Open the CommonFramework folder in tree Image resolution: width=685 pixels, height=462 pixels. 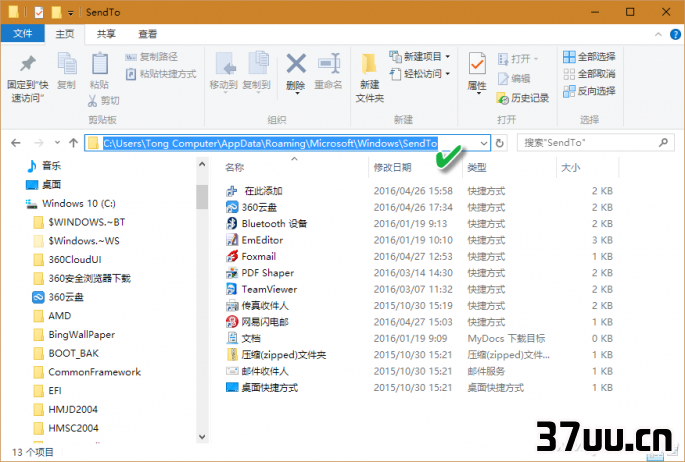[87, 372]
